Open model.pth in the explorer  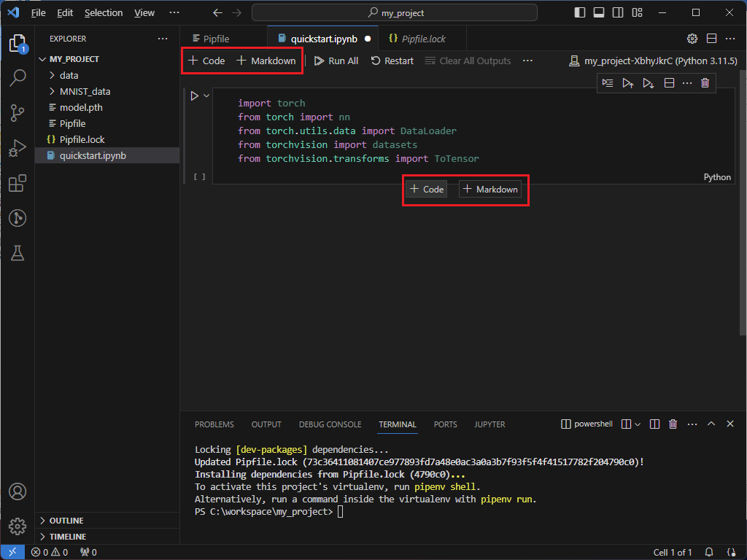(x=108, y=108)
